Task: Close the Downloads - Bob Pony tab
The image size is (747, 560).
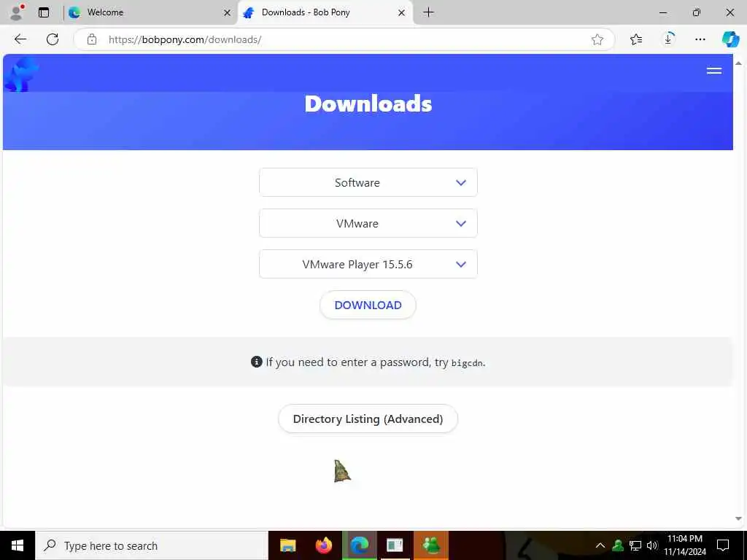Action: tap(402, 13)
